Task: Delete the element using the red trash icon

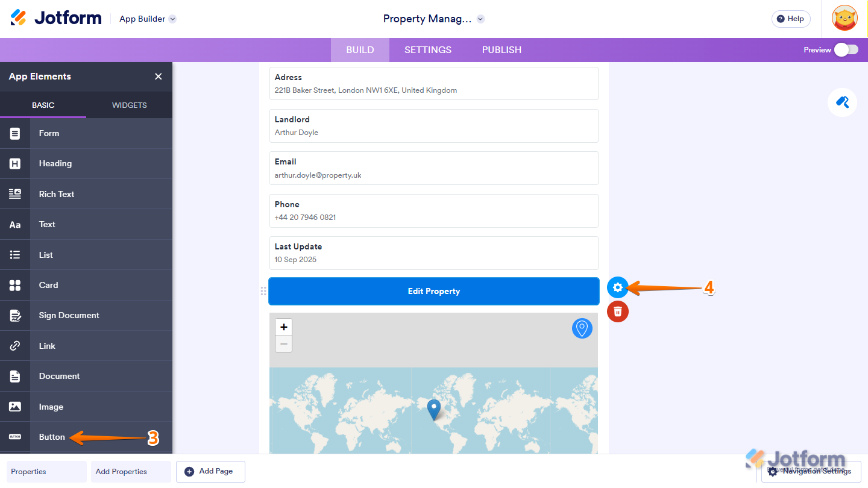Action: click(617, 311)
